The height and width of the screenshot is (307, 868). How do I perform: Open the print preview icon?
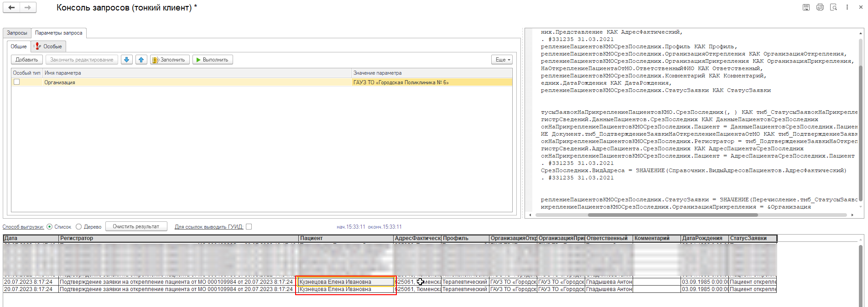[833, 7]
